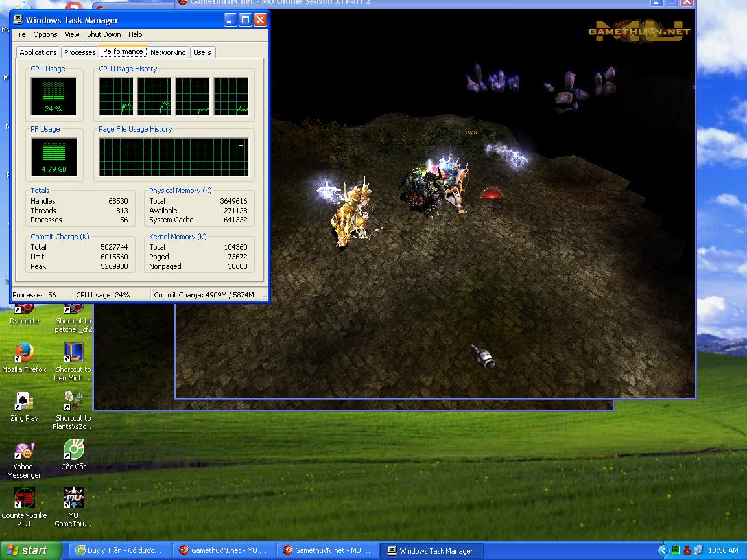The width and height of the screenshot is (747, 560).
Task: Click the red glowing dome on the game ground
Action: [492, 193]
